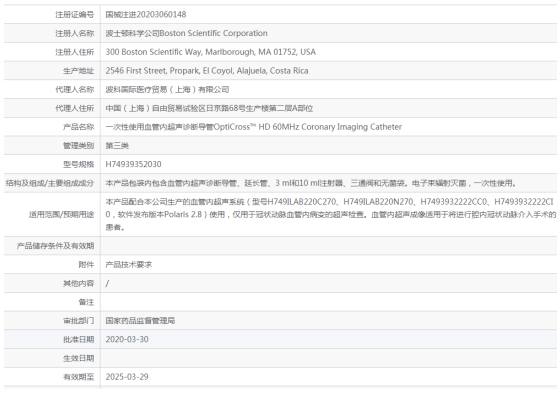Click the 批准日期 label
Screen dimensions: 560x397
(78, 340)
